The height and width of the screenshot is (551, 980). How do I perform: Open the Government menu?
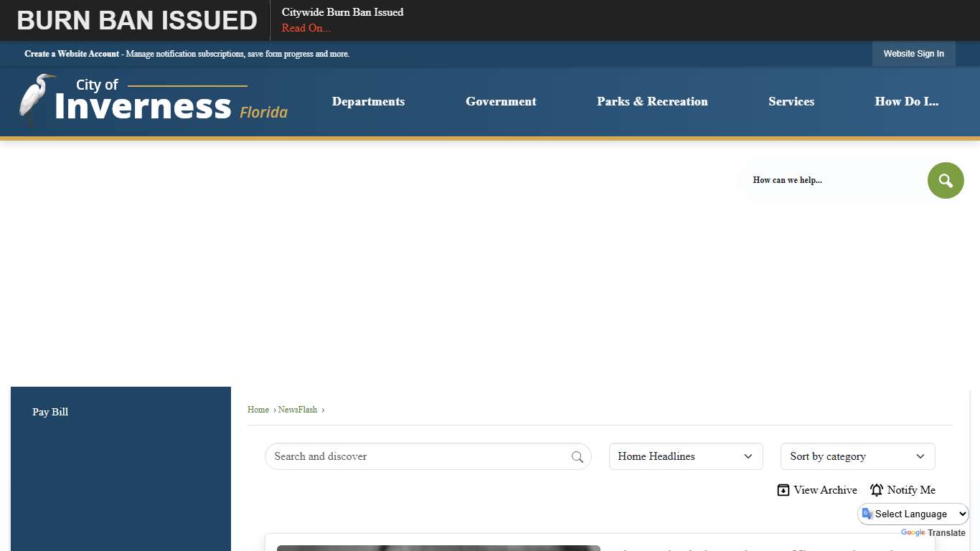click(x=501, y=101)
